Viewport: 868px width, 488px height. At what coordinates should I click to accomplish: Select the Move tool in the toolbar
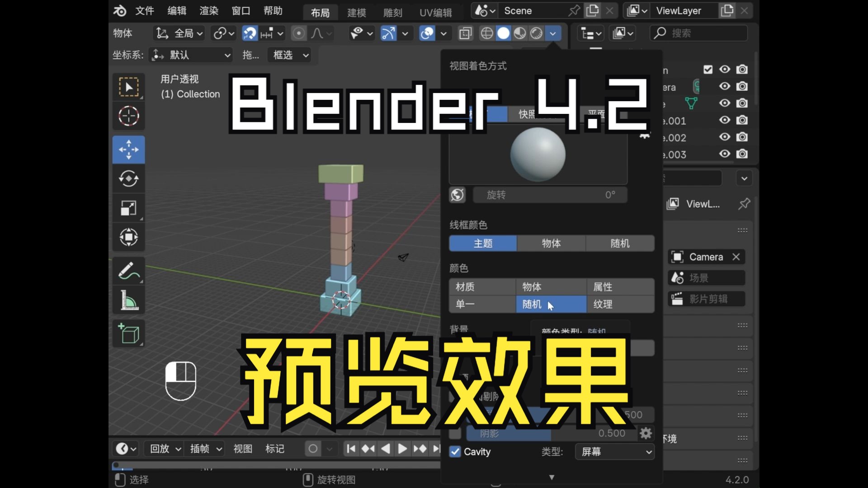pos(129,150)
